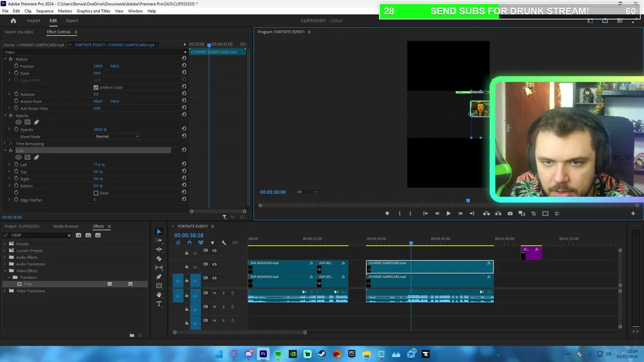
Task: Select the CHIMNEY JUMPSCARE.mp4 clip on V2
Action: (x=430, y=267)
